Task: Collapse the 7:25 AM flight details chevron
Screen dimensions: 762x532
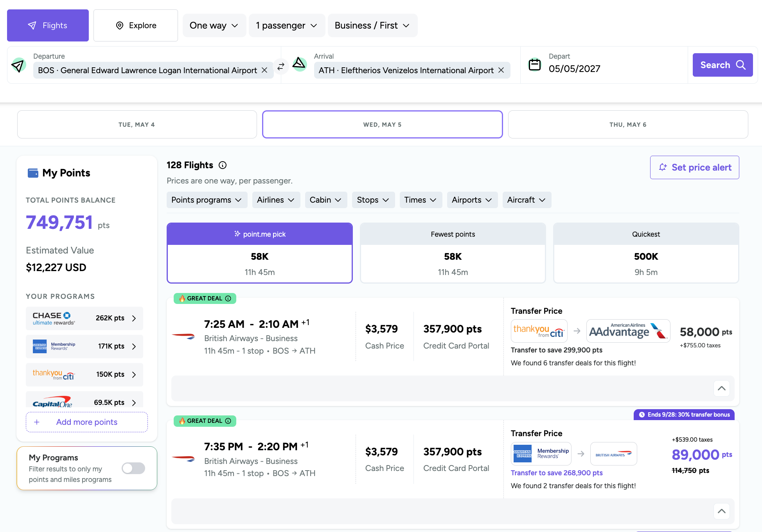Action: (722, 388)
